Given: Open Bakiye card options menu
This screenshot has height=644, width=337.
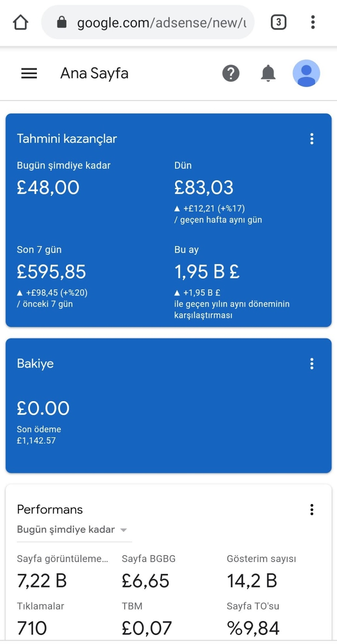Looking at the screenshot, I should 312,364.
